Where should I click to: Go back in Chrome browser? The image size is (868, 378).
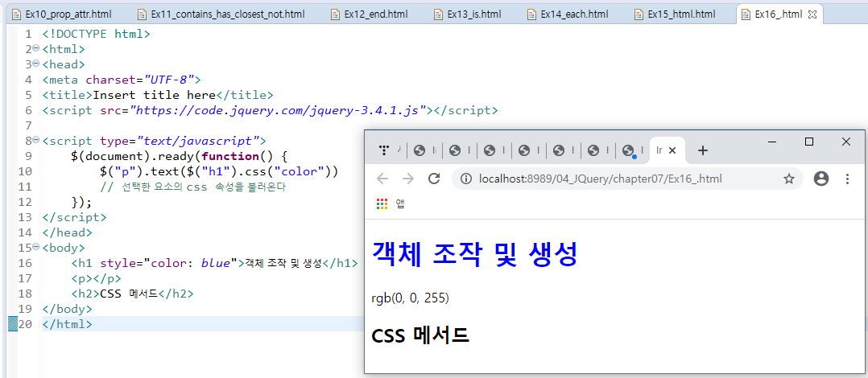(x=382, y=179)
